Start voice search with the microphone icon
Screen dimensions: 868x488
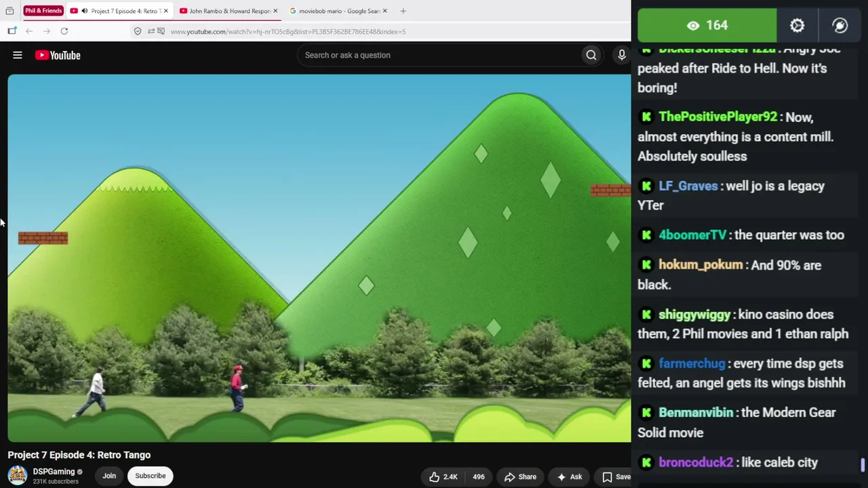click(x=621, y=56)
